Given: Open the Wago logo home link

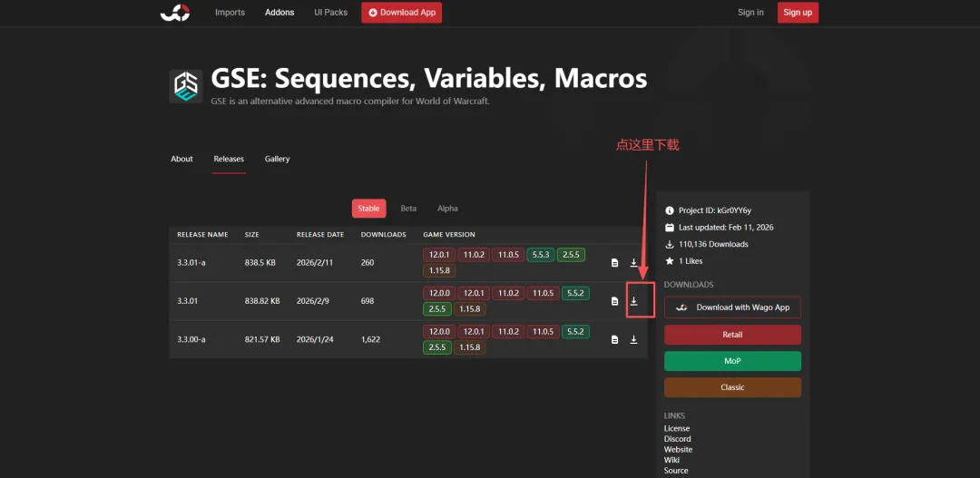Looking at the screenshot, I should 175,13.
